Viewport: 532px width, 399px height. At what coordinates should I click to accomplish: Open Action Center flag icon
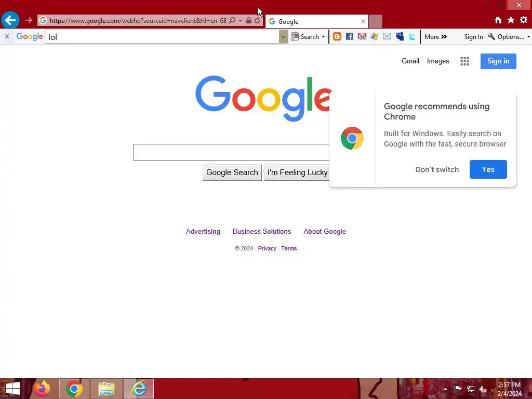458,389
